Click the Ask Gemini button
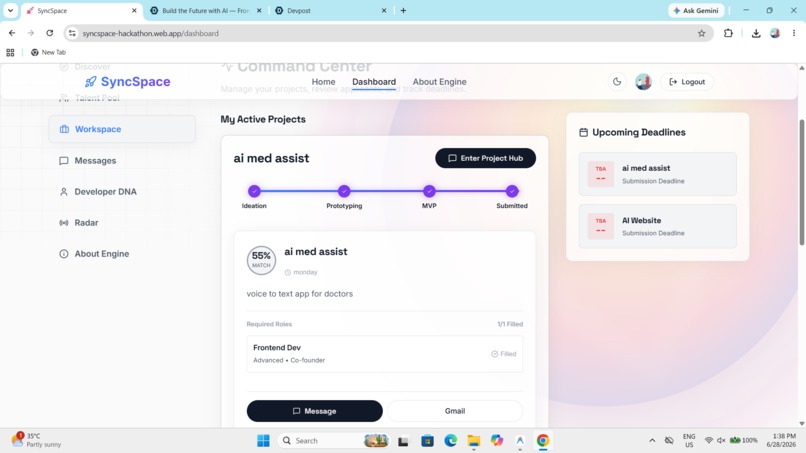Screen dimensions: 806x453 pyautogui.click(x=696, y=10)
